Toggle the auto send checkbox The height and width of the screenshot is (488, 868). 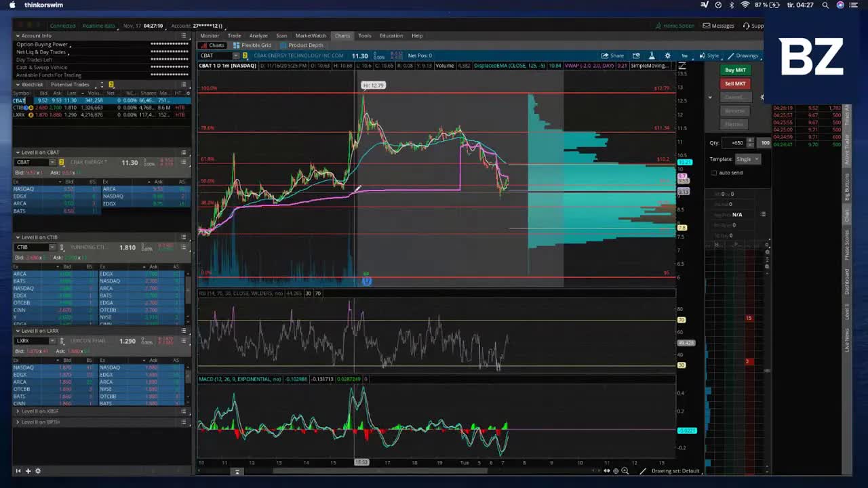(714, 173)
